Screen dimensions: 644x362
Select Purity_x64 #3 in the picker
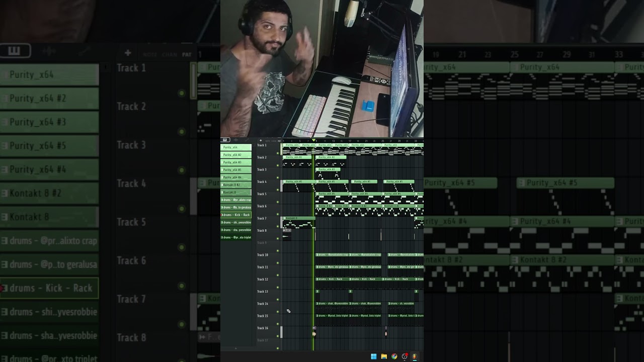point(236,162)
